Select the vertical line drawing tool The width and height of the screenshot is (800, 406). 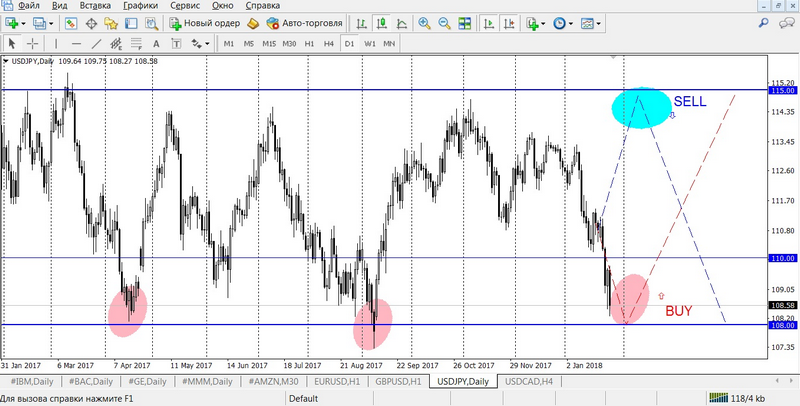tap(58, 44)
